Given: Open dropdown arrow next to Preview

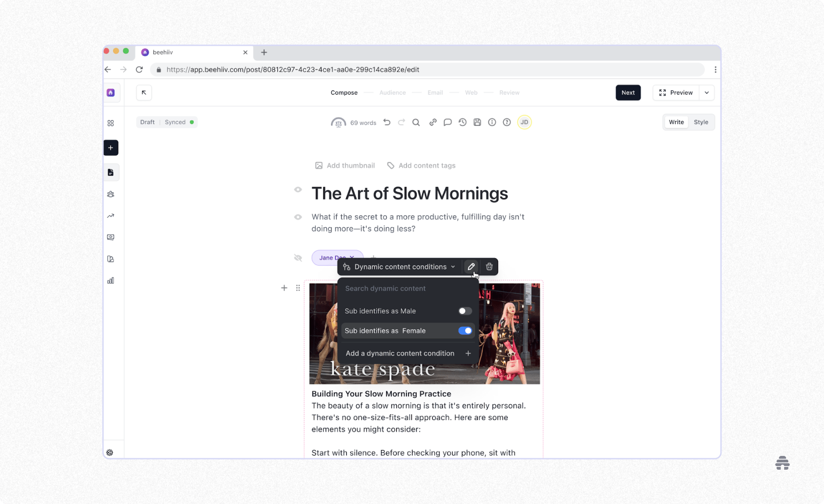Looking at the screenshot, I should (x=707, y=93).
